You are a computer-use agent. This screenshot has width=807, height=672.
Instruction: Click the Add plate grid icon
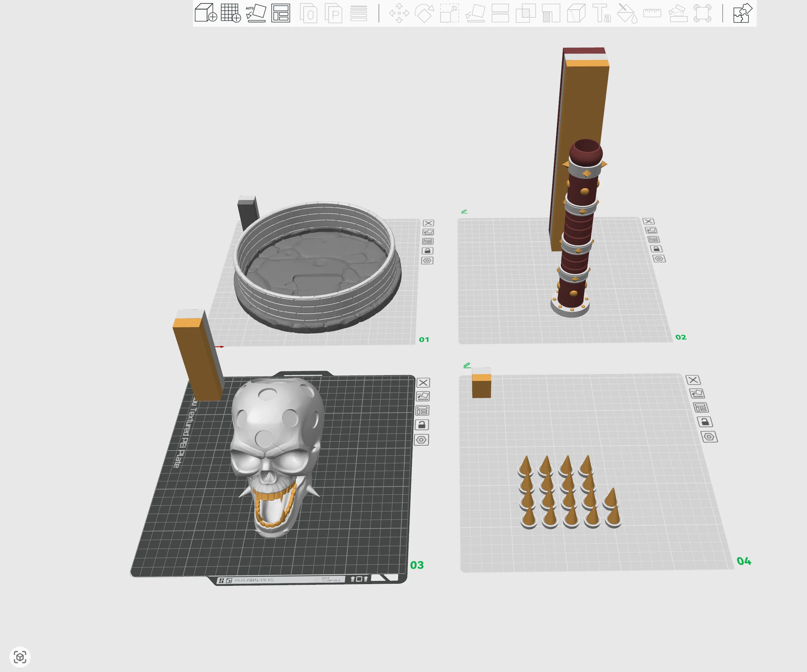231,13
